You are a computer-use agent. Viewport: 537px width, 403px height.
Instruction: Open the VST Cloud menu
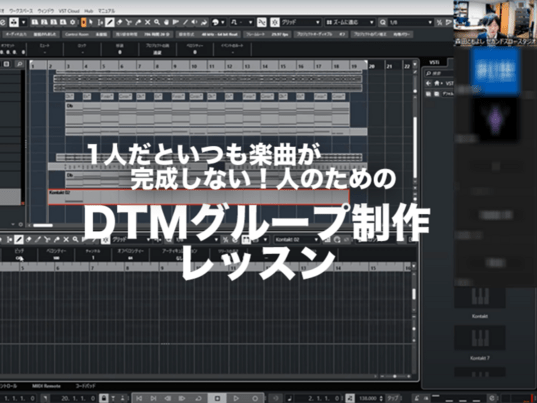(x=69, y=11)
